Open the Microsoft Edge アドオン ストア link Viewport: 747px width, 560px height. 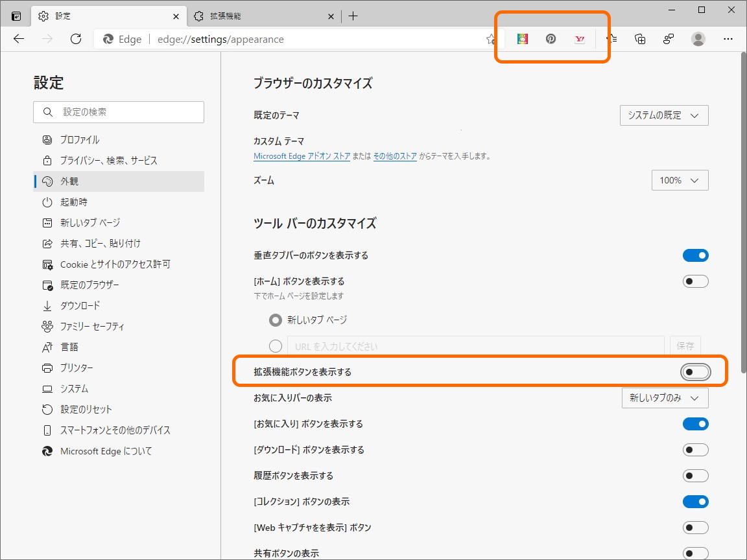coord(302,156)
